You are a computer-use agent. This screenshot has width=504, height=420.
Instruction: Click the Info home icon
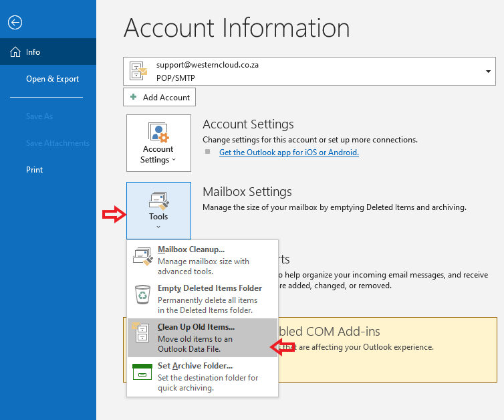[15, 51]
